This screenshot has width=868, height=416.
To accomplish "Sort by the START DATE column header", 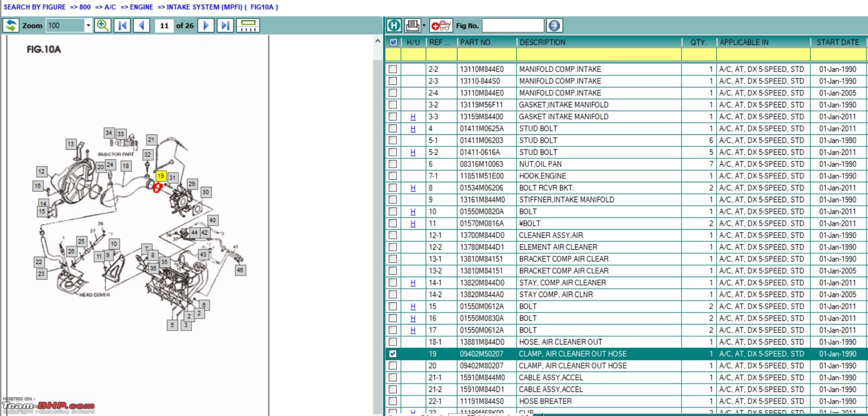I will 838,42.
